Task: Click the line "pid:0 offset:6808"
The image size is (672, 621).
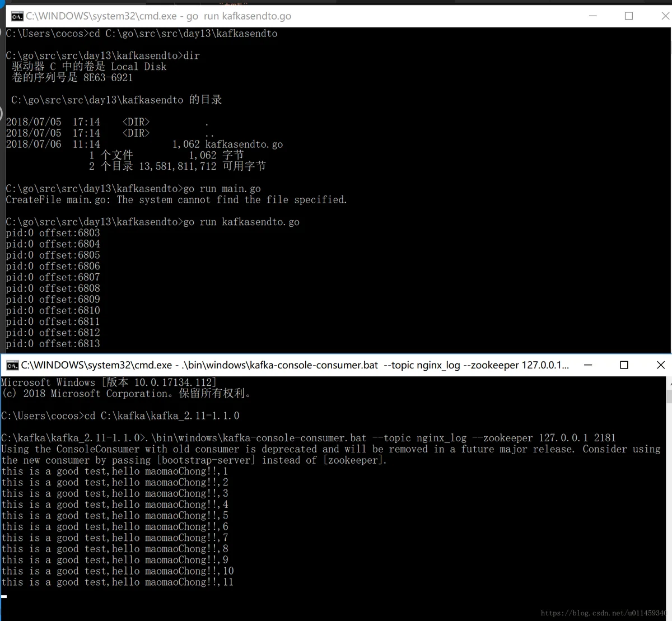Action: click(x=53, y=288)
